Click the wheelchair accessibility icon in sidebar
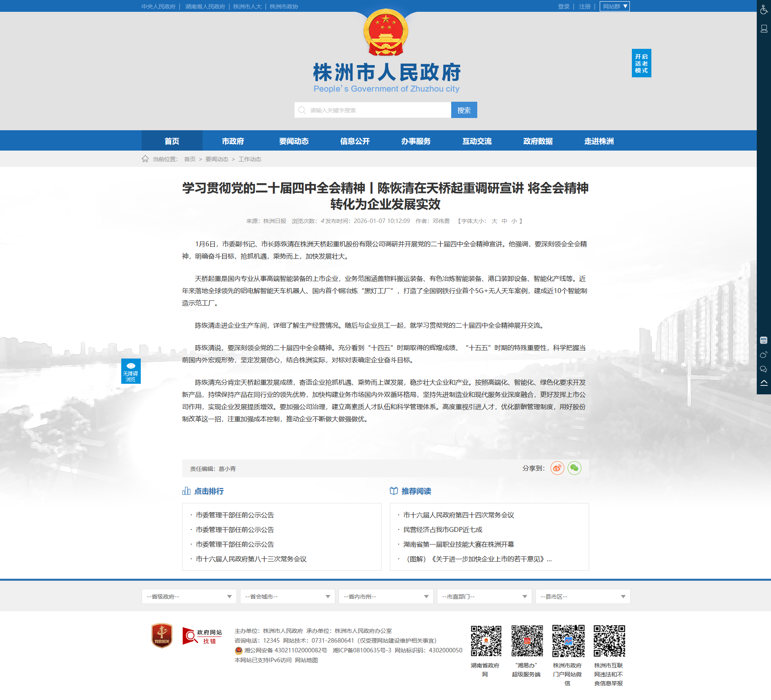The image size is (771, 700). pyautogui.click(x=764, y=9)
